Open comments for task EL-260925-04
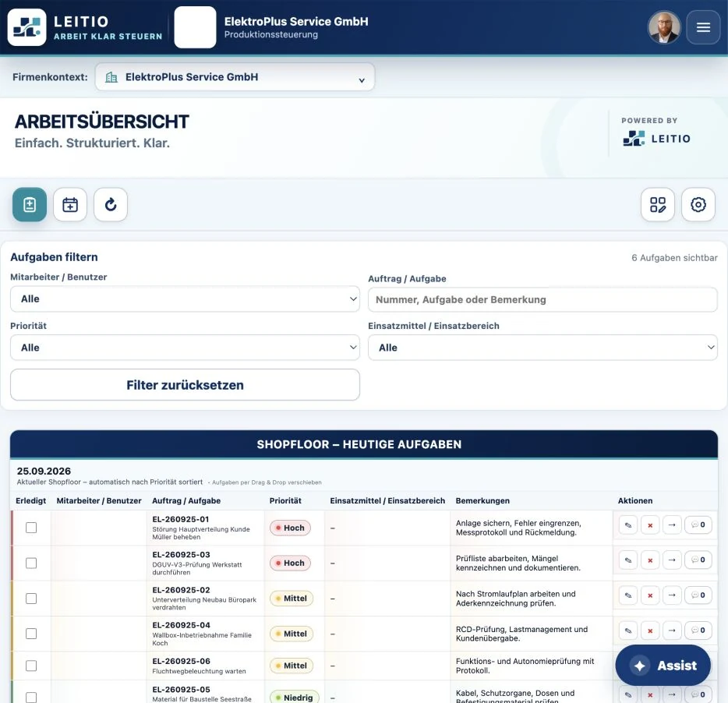728x703 pixels. [698, 631]
